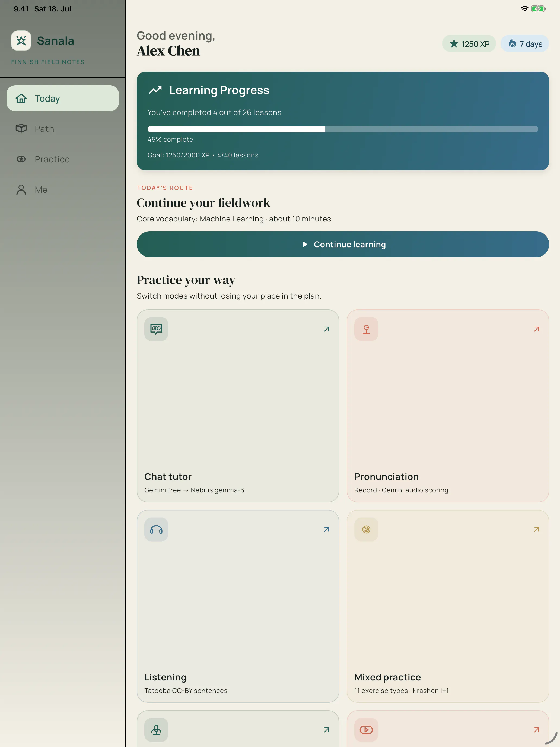Tap the Learning Progress card heading
560x747 pixels.
(219, 90)
